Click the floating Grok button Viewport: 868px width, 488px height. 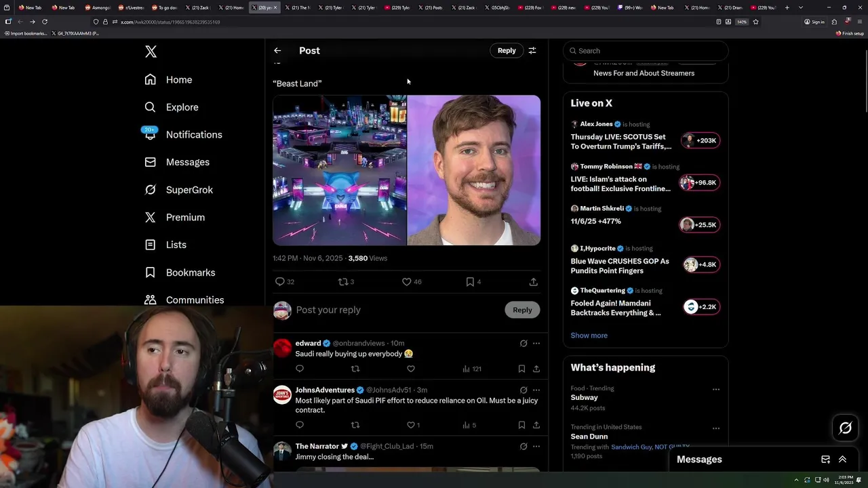[x=845, y=428]
